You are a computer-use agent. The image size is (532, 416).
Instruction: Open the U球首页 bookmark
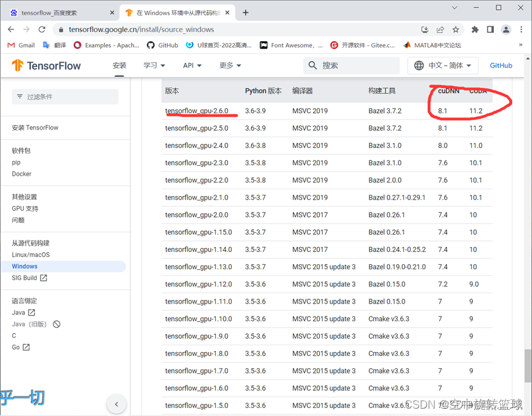(219, 45)
